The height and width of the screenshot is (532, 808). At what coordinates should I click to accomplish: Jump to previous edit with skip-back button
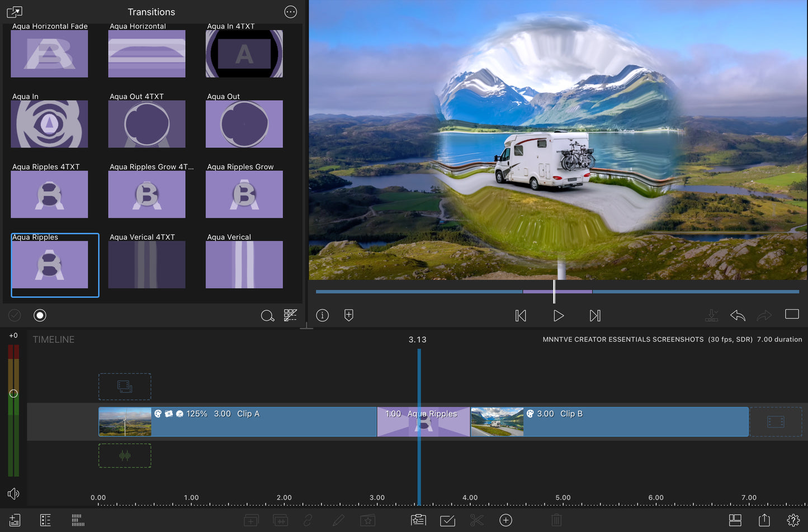coord(521,316)
